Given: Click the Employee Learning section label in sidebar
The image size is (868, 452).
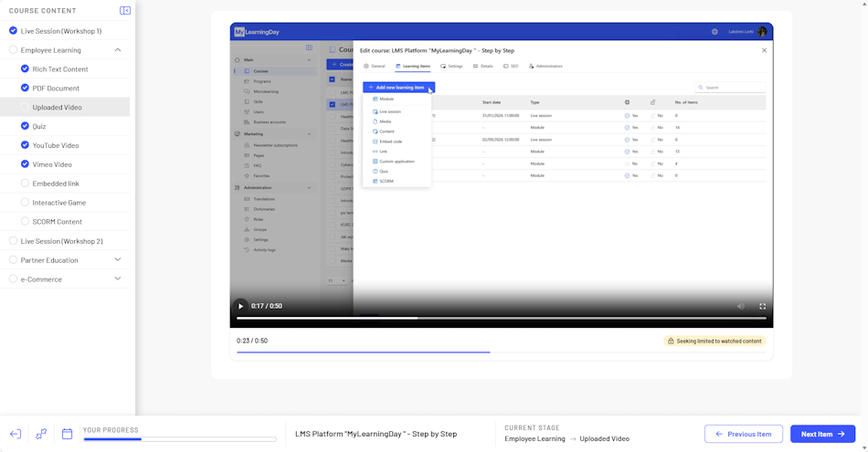Looking at the screenshot, I should pos(51,50).
